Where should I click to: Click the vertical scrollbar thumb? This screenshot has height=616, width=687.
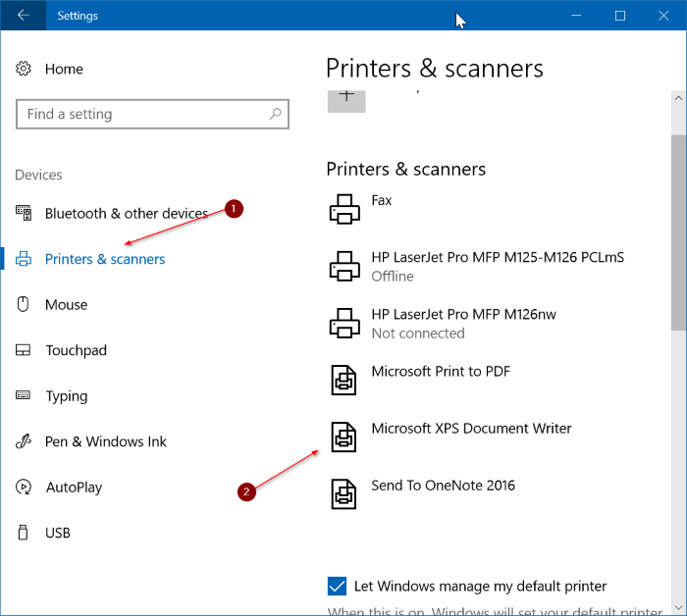pyautogui.click(x=679, y=232)
